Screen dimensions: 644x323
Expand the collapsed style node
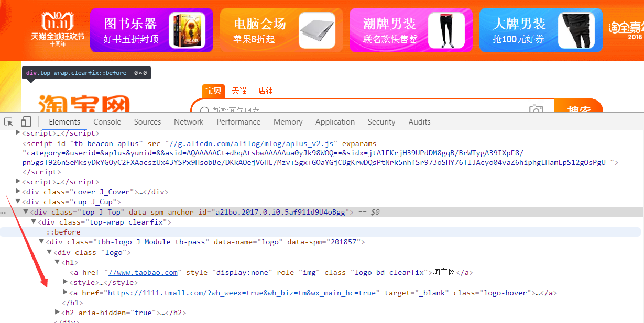tap(66, 283)
